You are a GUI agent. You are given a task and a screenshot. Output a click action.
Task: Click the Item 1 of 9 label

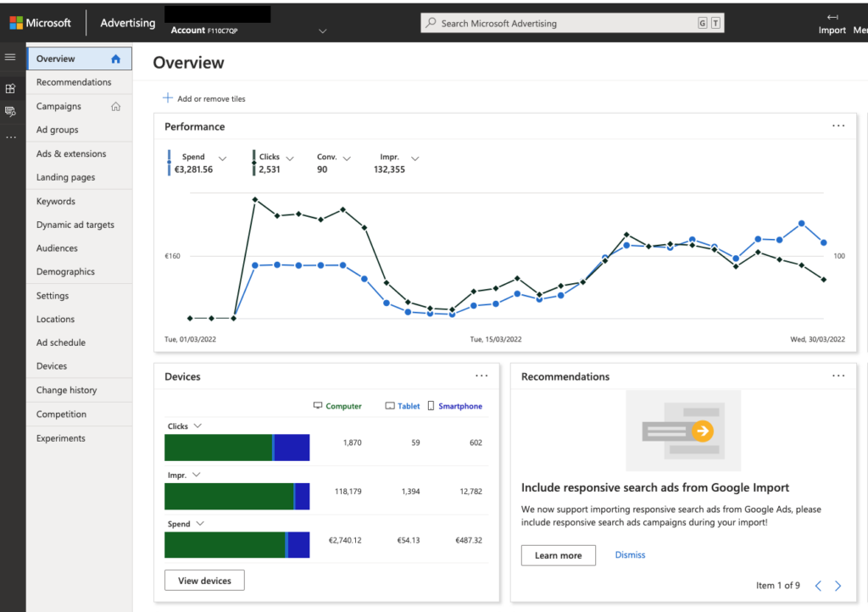(778, 586)
